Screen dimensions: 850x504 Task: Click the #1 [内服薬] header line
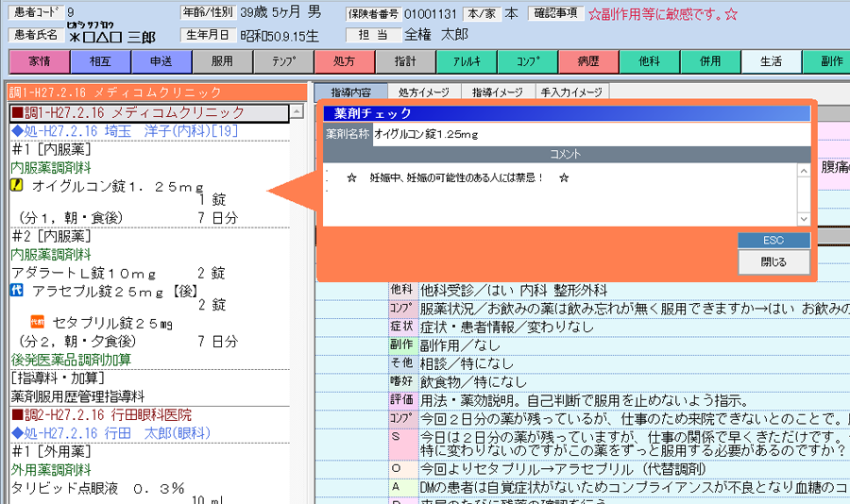(x=52, y=149)
